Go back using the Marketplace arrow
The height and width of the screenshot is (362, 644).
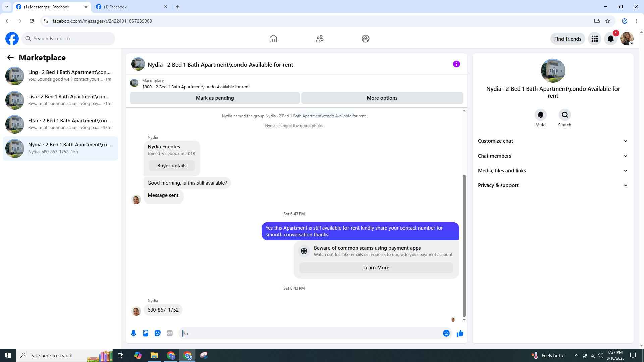coord(10,58)
